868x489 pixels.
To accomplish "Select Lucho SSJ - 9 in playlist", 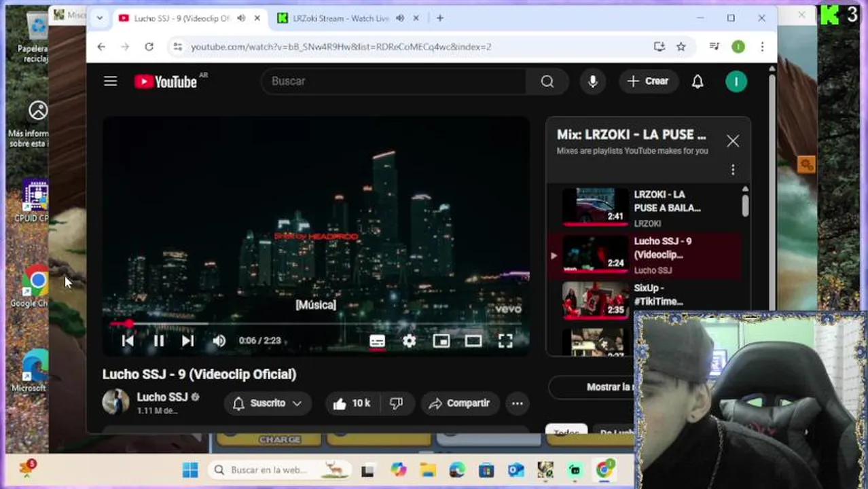I will (645, 255).
